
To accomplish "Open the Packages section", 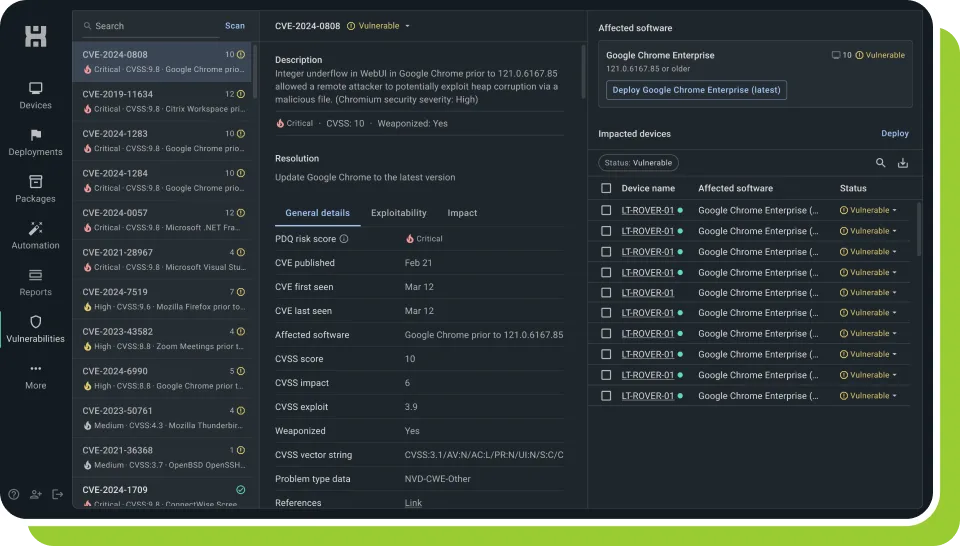I will 36,189.
